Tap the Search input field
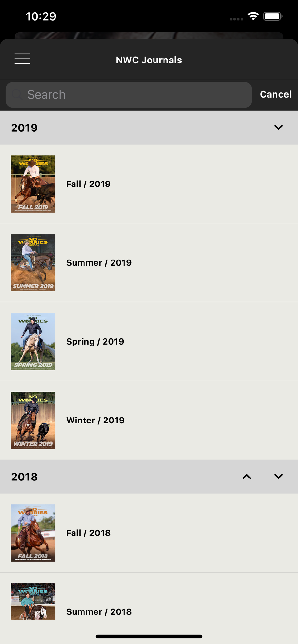 point(129,95)
